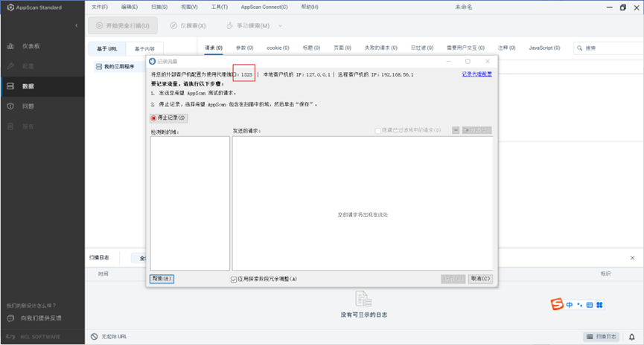The width and height of the screenshot is (644, 345).
Task: Switch to the JavaScript (0) tab
Action: (544, 48)
